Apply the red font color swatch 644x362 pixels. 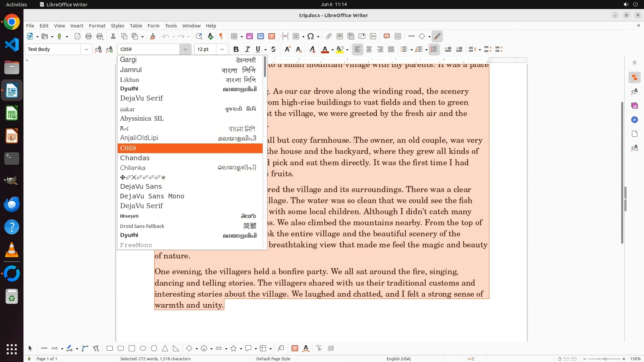pos(325,50)
